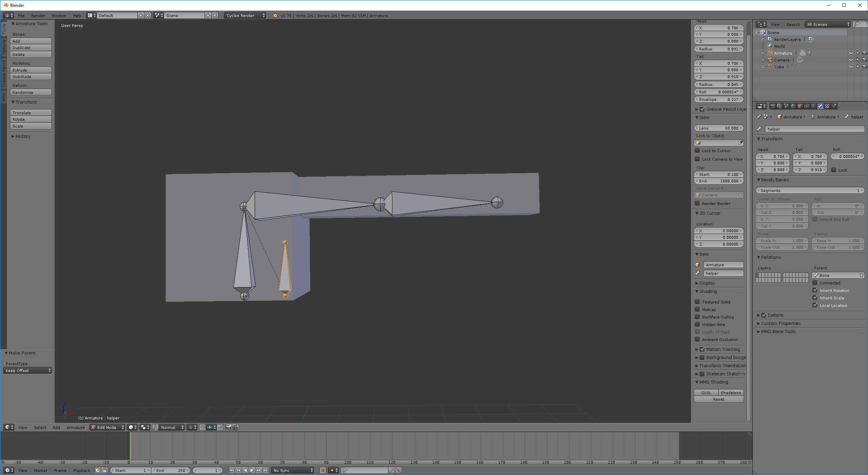Click the record auto-keyframe red button
This screenshot has height=475, width=868.
pos(323,470)
